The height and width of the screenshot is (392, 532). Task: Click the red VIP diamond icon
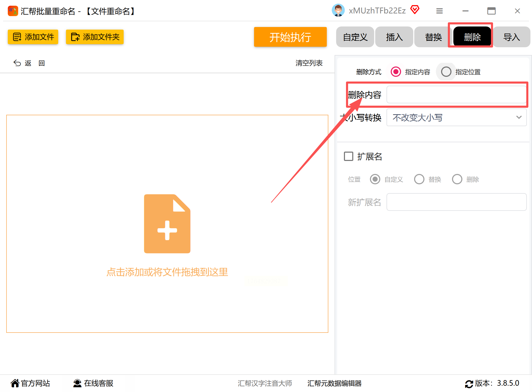tap(415, 10)
